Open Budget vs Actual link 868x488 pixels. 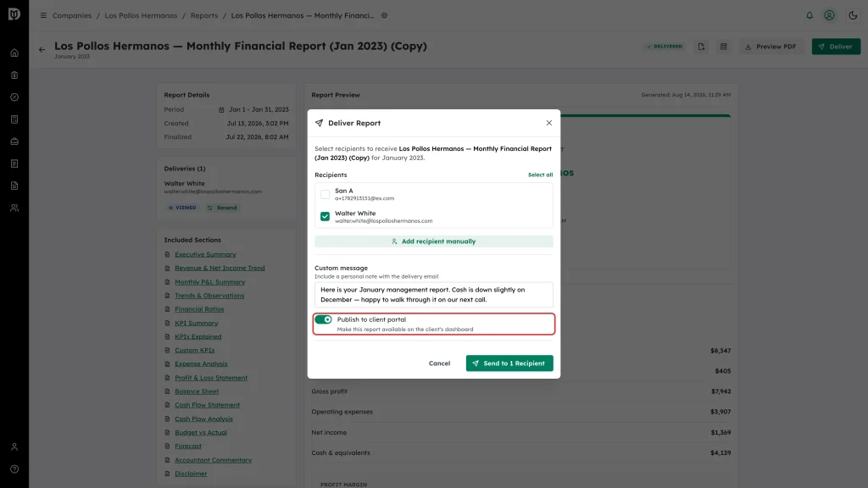201,433
